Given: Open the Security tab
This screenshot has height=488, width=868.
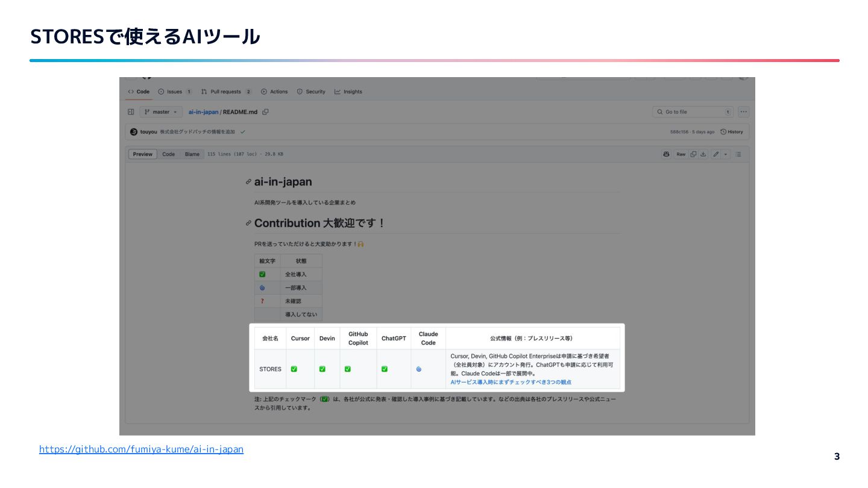Looking at the screenshot, I should pyautogui.click(x=311, y=92).
